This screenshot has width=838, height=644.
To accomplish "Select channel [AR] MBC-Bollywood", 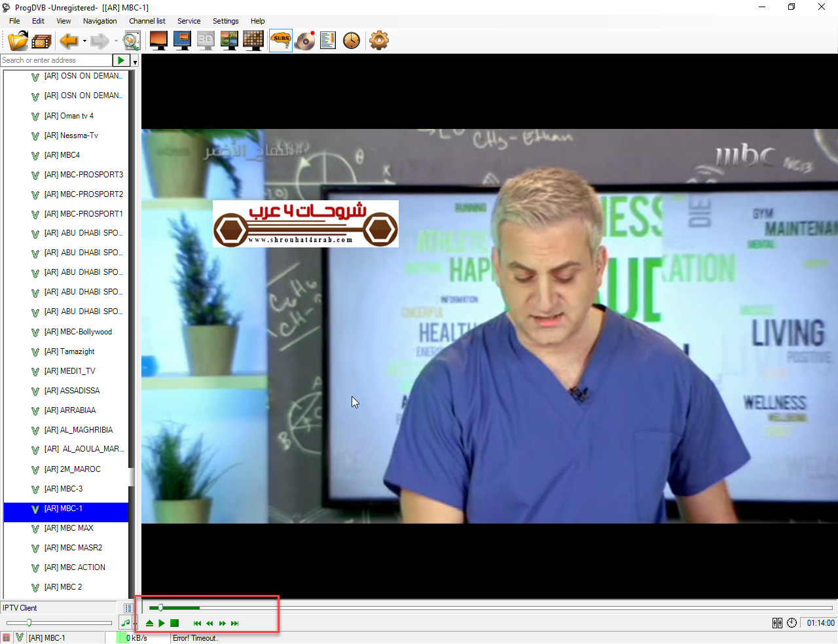I will [x=79, y=332].
